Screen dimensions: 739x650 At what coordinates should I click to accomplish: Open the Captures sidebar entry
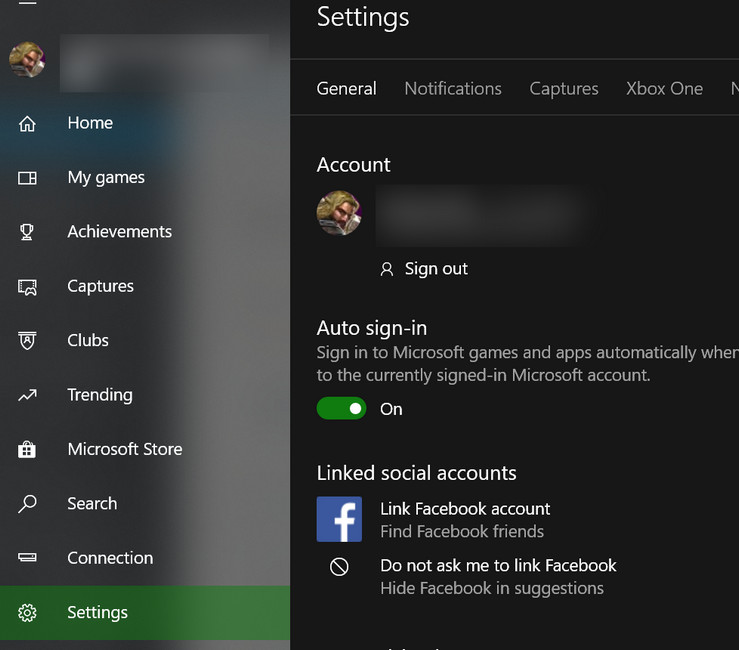pyautogui.click(x=145, y=287)
